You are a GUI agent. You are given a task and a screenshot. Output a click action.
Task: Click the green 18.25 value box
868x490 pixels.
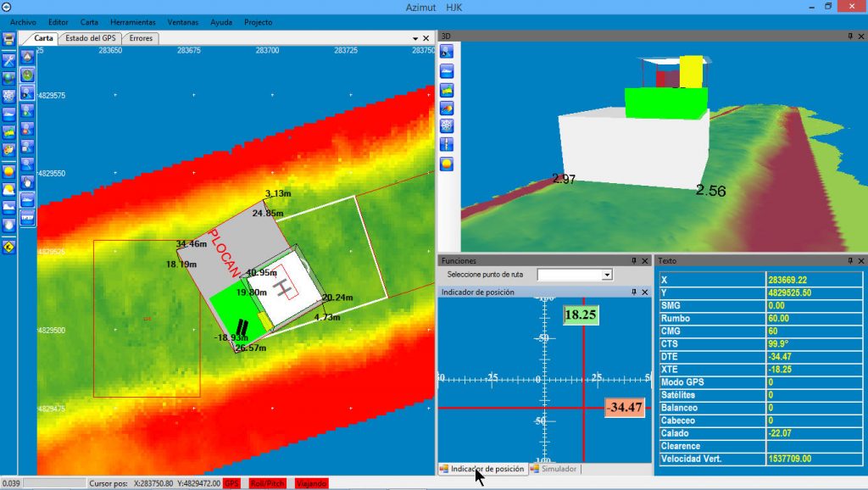click(x=581, y=315)
